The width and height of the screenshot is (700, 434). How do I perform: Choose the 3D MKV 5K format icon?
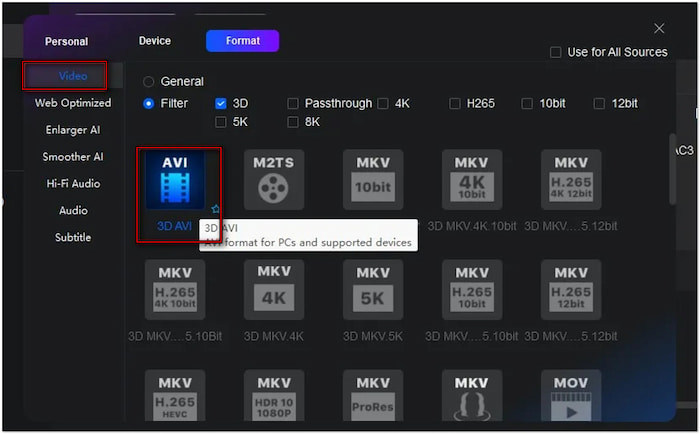(x=373, y=290)
